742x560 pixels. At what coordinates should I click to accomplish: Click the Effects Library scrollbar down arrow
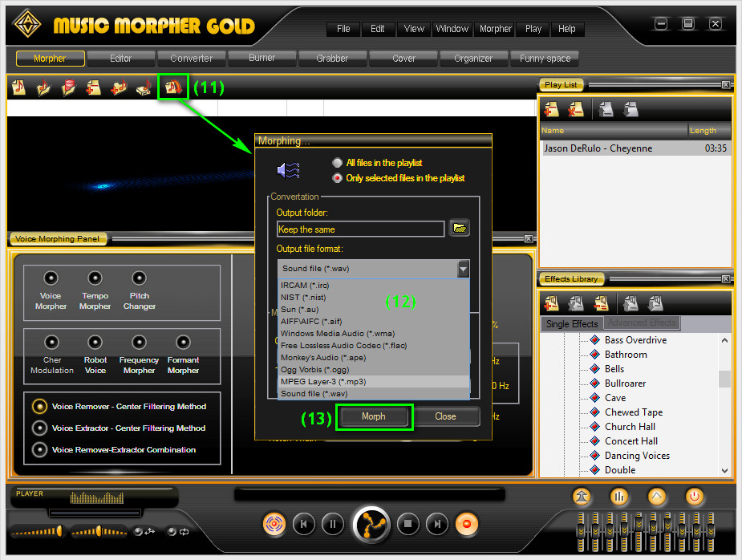724,470
